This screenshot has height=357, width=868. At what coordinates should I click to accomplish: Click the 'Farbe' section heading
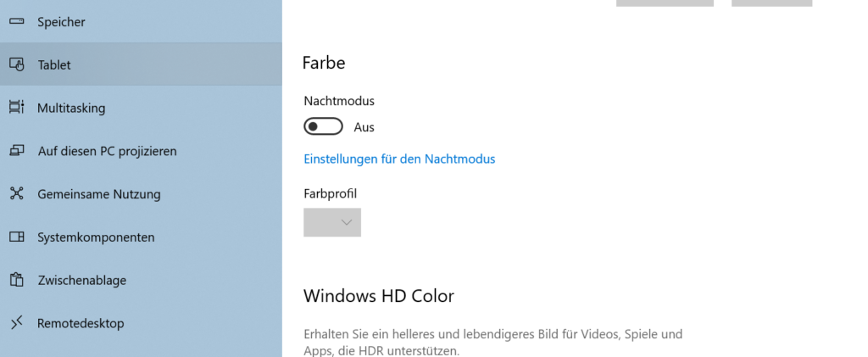(324, 63)
